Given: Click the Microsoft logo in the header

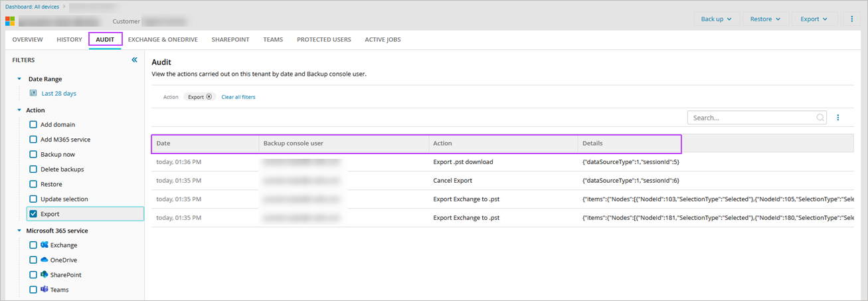Looking at the screenshot, I should point(10,21).
